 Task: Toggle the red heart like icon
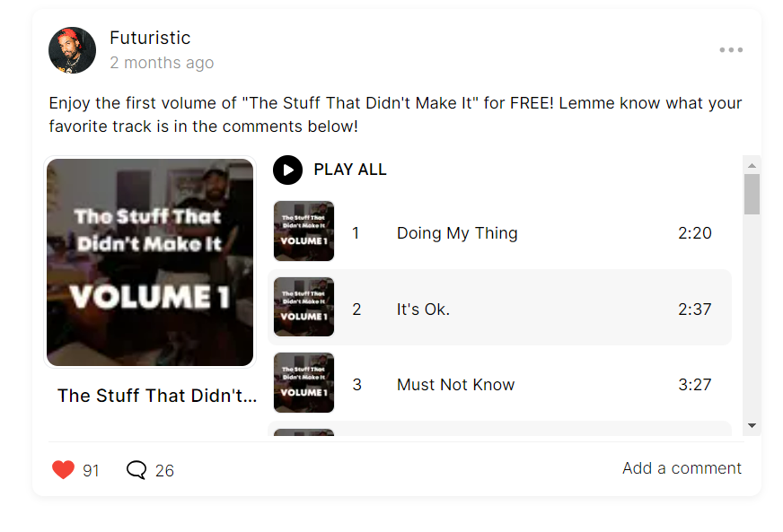[x=63, y=469]
